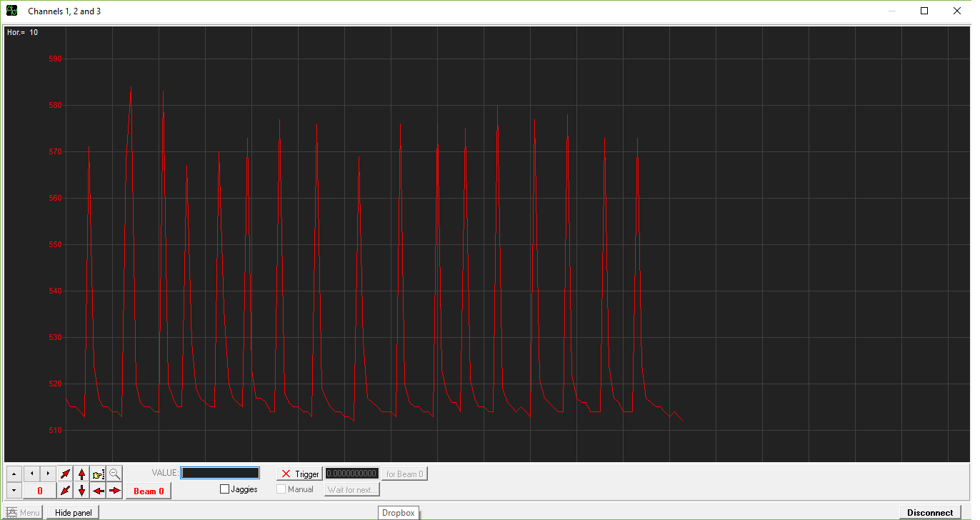Toggle the Trigger button
The height and width of the screenshot is (520, 980).
pyautogui.click(x=299, y=474)
